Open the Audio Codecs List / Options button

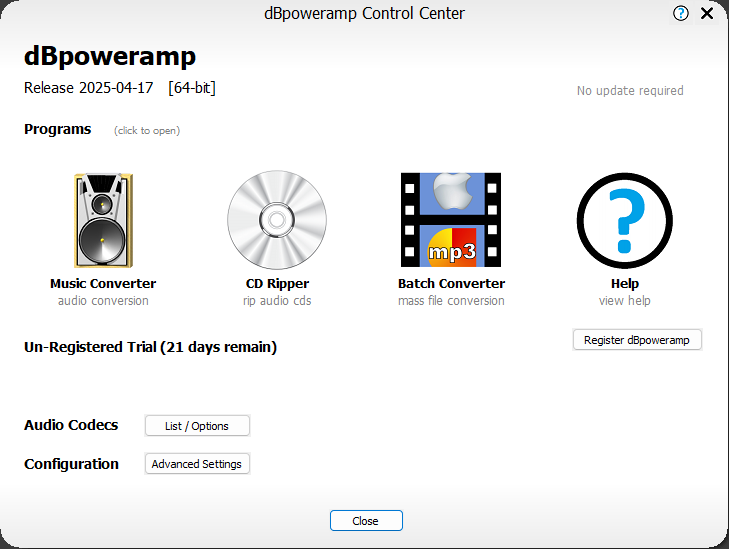pos(197,426)
